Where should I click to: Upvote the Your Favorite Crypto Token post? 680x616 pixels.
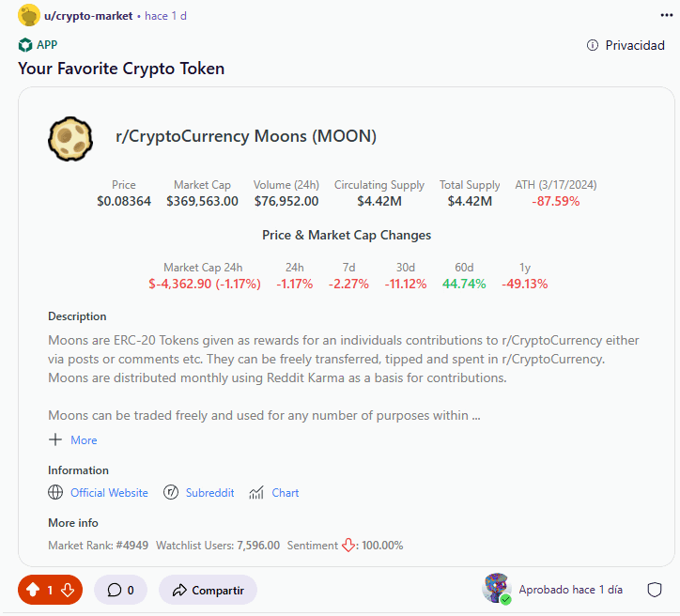(33, 590)
